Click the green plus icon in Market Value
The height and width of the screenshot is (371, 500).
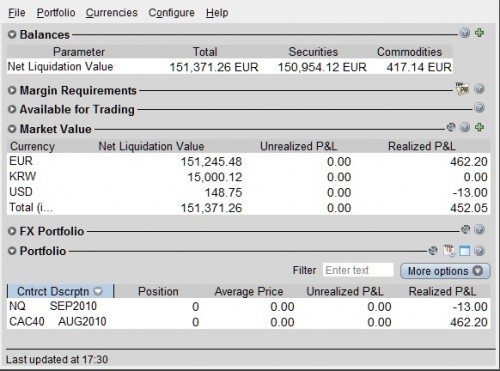[x=479, y=127]
